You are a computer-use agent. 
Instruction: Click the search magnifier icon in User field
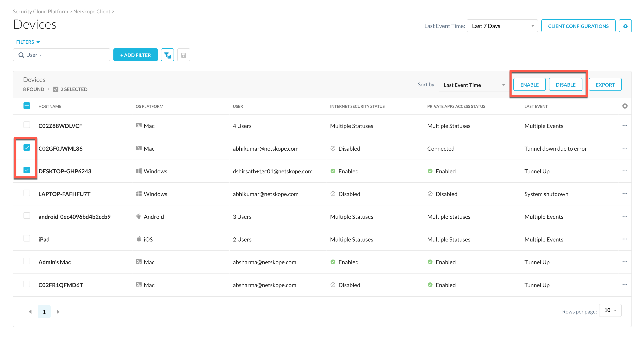pos(21,55)
